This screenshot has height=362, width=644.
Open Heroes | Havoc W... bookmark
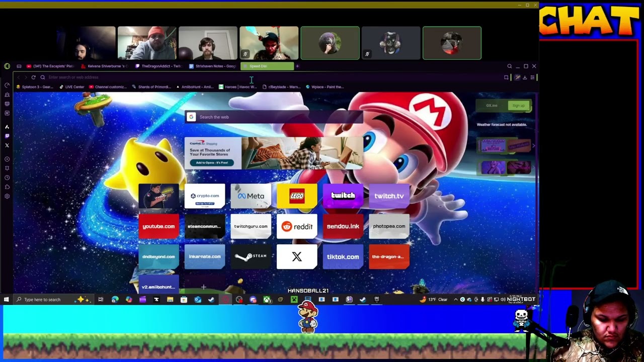238,87
